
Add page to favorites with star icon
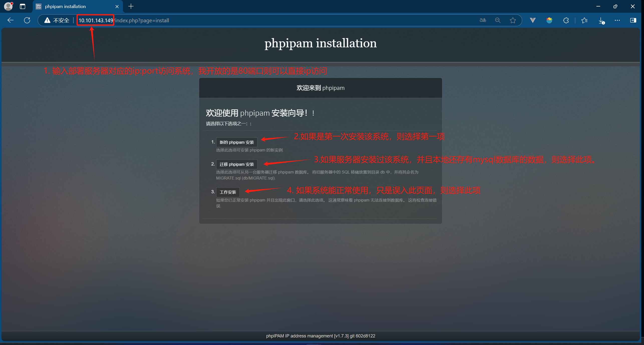[x=513, y=20]
